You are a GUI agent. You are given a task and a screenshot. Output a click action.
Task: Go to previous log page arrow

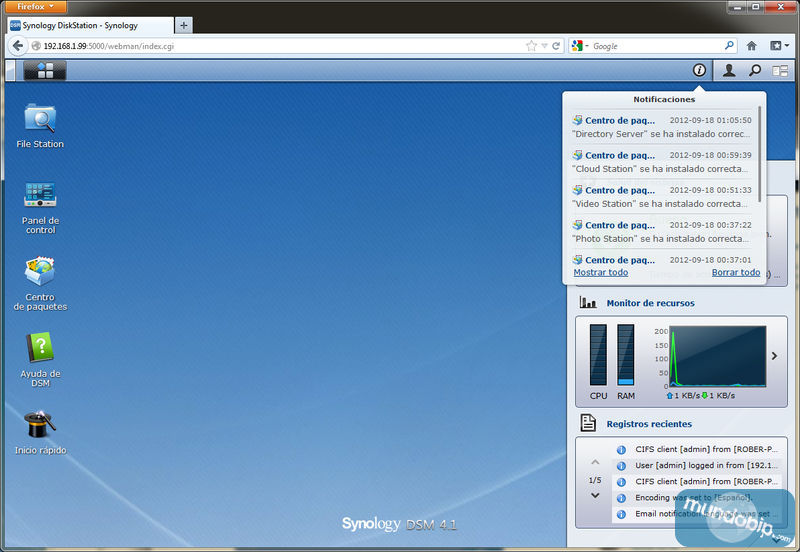point(595,462)
